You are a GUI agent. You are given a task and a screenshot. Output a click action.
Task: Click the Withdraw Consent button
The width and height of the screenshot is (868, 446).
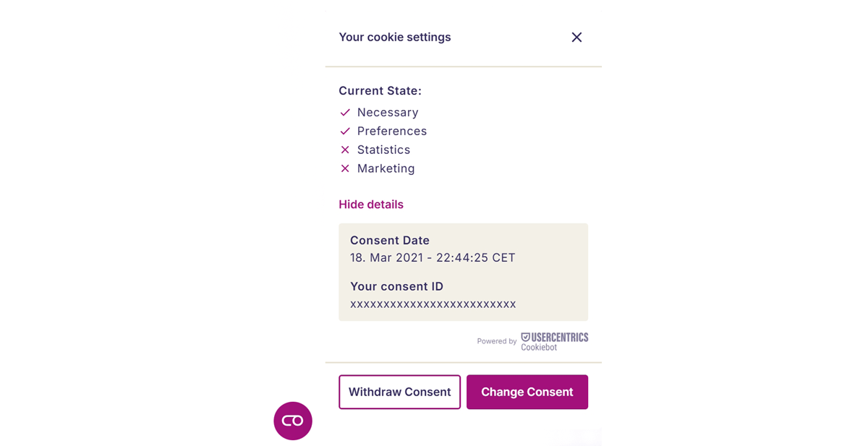click(x=399, y=392)
